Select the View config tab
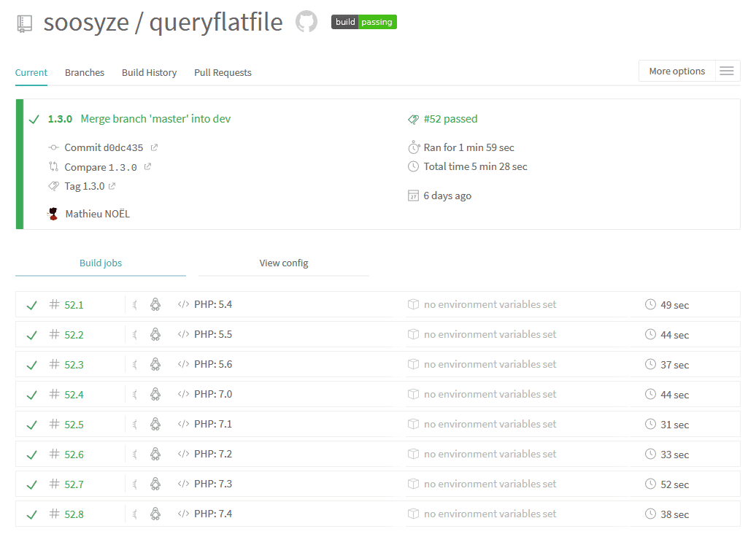 [284, 263]
